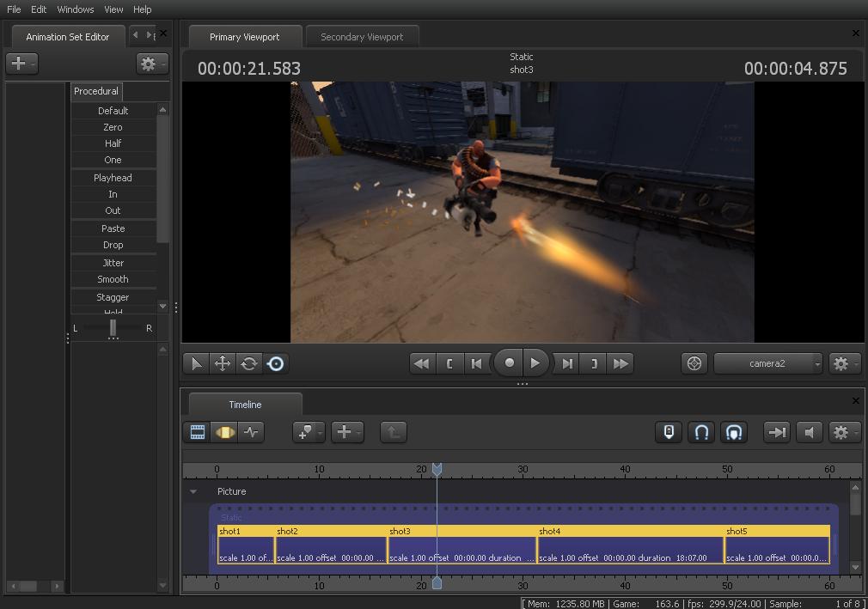
Task: Open the camera2 dropdown
Action: 767,363
